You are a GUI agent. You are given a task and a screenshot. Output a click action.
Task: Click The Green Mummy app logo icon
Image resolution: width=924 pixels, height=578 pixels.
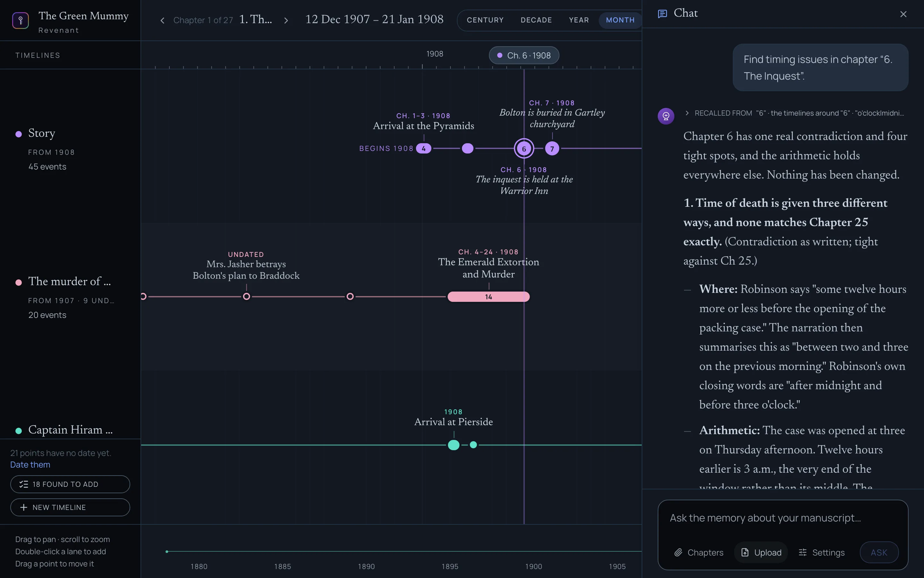point(21,20)
